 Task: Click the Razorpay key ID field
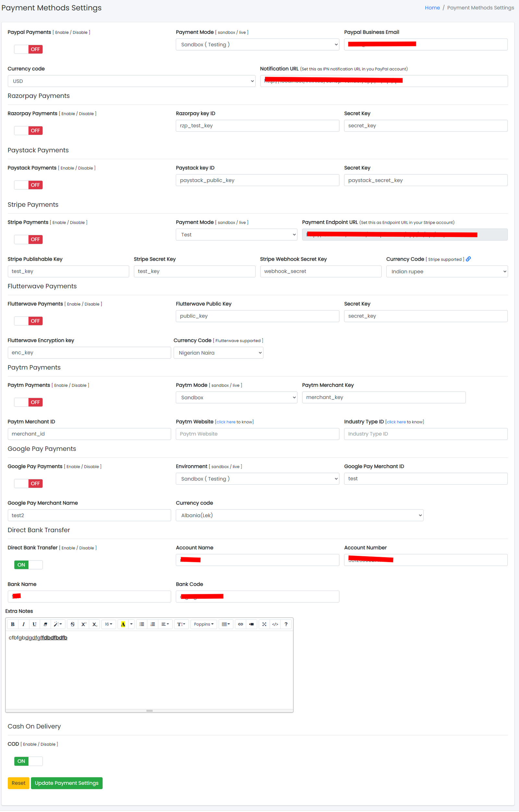258,126
